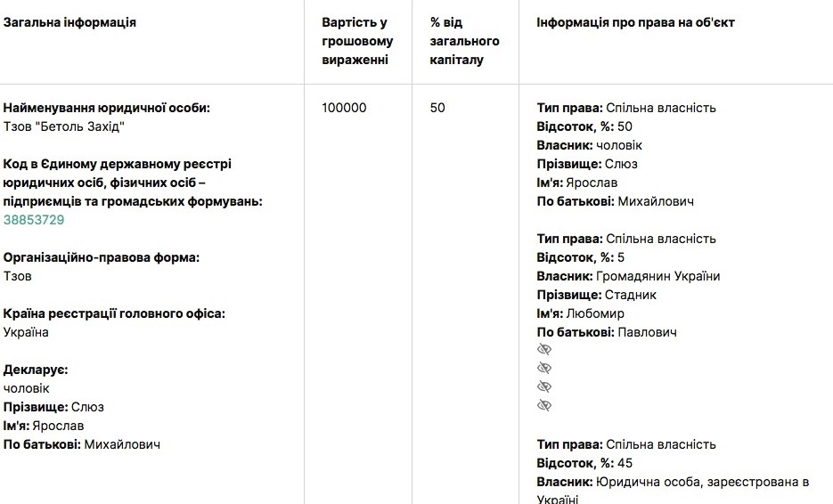
Task: Click the '% від загального капіталу' header
Action: pos(464,41)
